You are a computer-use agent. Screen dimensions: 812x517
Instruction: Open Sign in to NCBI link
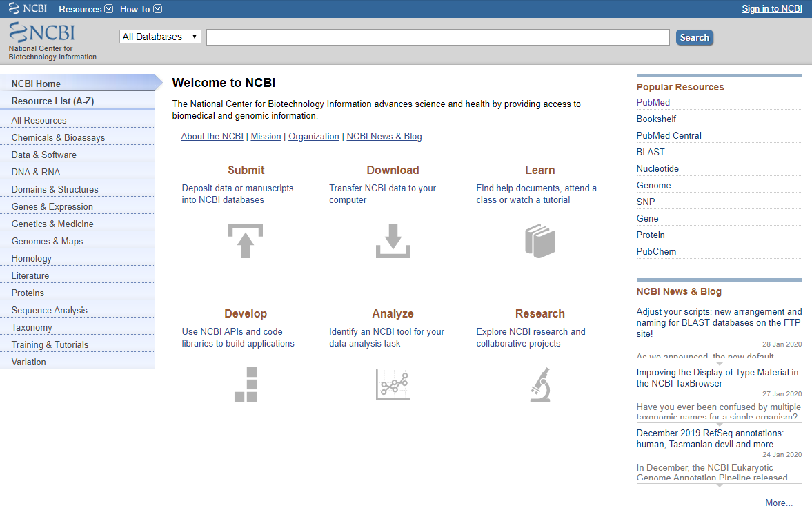(771, 8)
